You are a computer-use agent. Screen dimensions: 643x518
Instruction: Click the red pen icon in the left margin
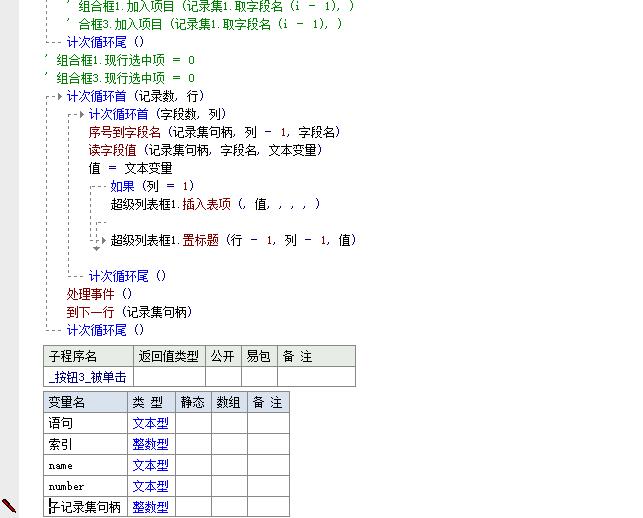(9, 505)
